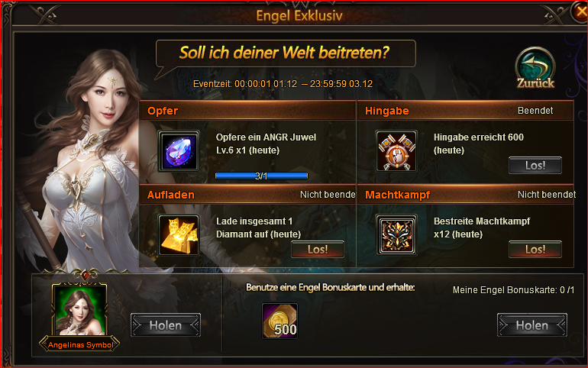This screenshot has height=368, width=588.
Task: Select the Hingabe section header
Action: [465, 111]
